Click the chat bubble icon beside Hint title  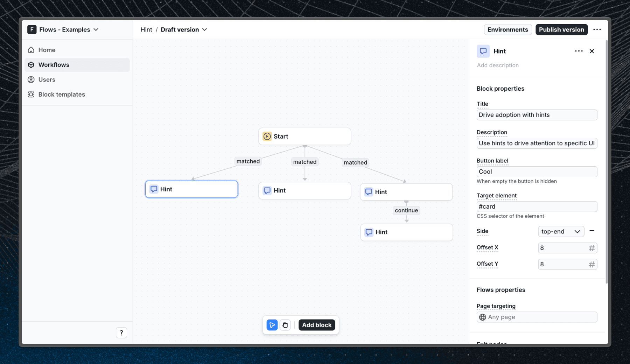(x=483, y=51)
